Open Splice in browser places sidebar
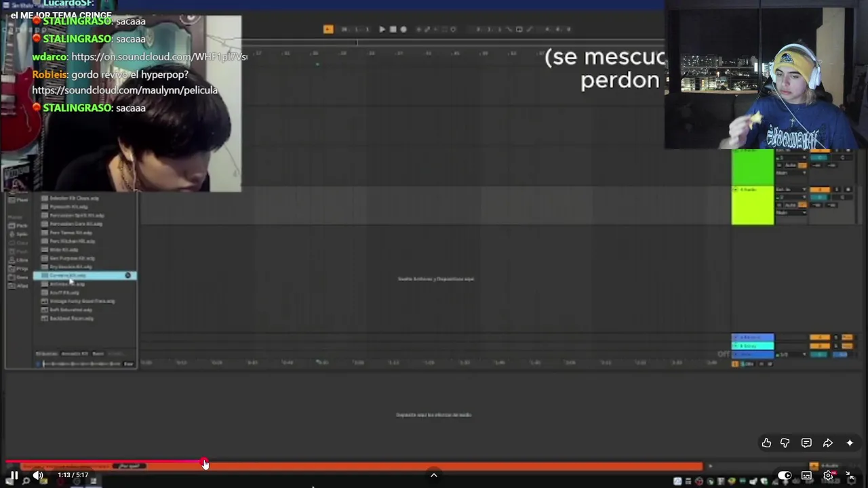Viewport: 868px width, 488px height. click(x=18, y=234)
